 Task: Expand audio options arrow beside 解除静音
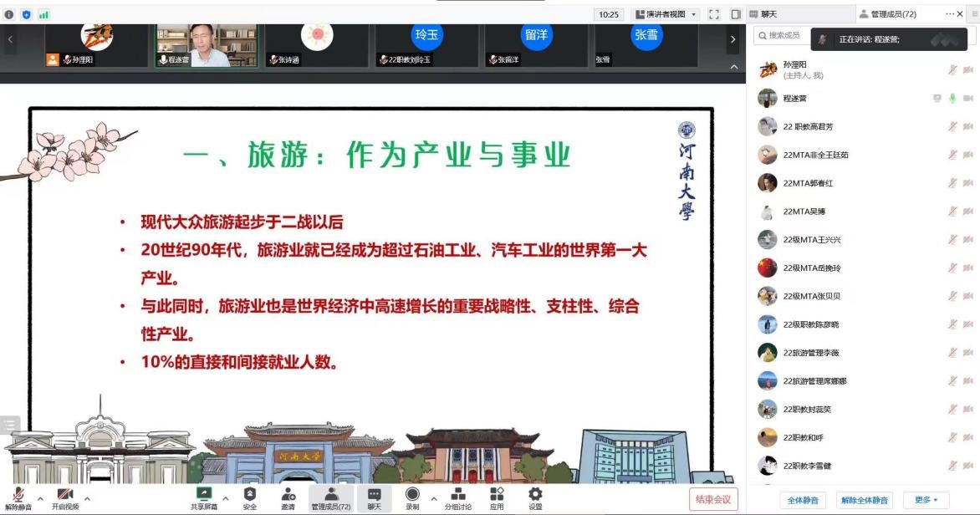pyautogui.click(x=40, y=499)
